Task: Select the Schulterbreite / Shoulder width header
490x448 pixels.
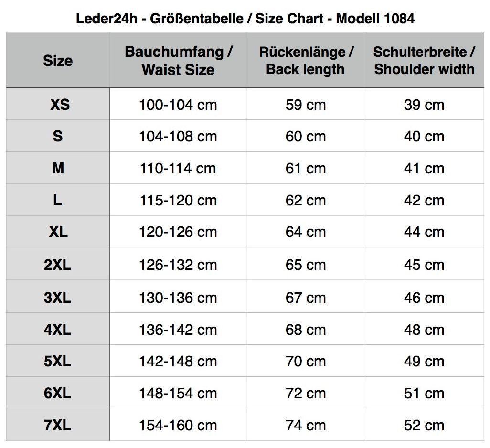Action: pos(424,60)
